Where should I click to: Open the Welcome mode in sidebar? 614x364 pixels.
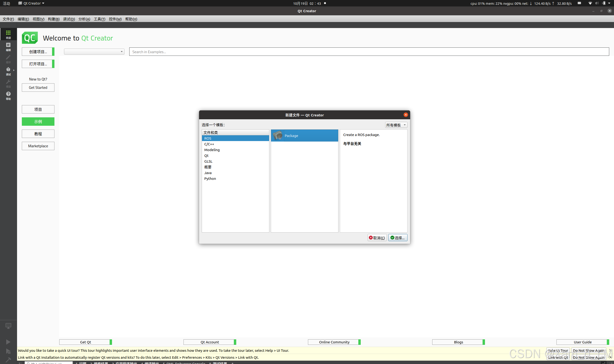[x=8, y=34]
